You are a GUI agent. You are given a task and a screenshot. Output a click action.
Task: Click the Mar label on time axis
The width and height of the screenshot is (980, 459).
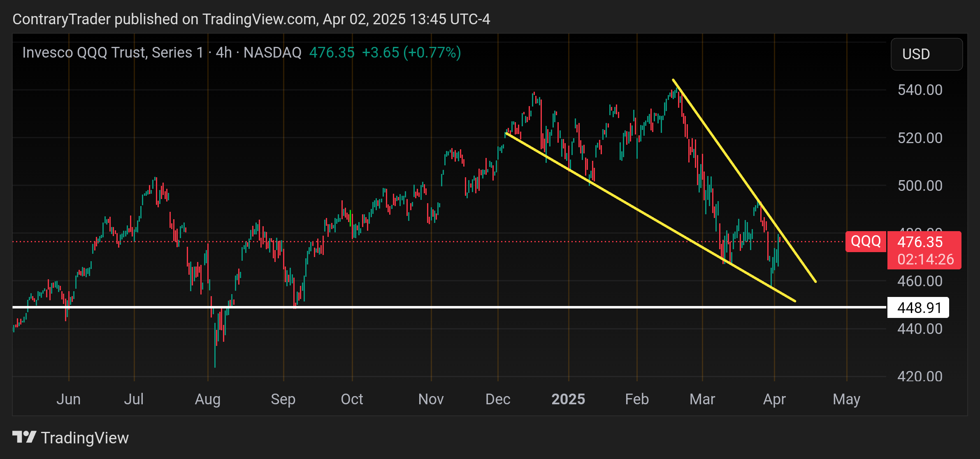pos(702,399)
